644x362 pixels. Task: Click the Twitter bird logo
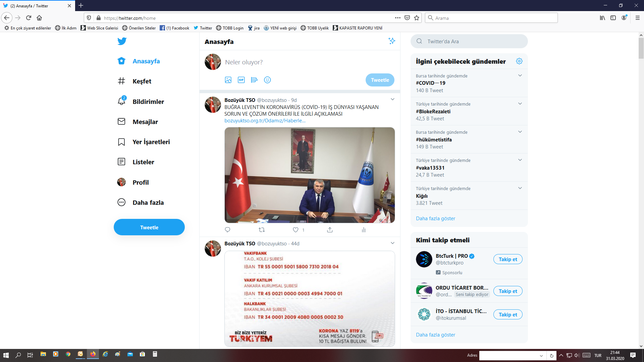(122, 41)
